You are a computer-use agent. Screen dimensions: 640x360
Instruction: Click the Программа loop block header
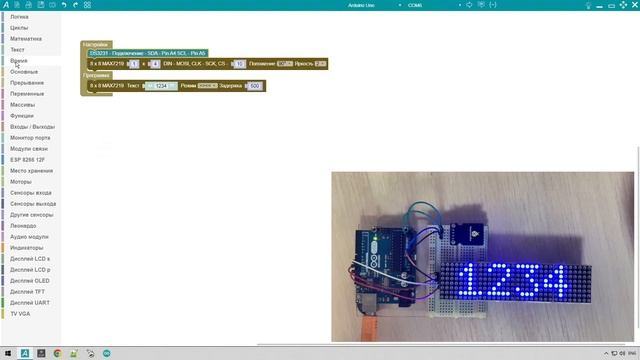click(x=96, y=76)
